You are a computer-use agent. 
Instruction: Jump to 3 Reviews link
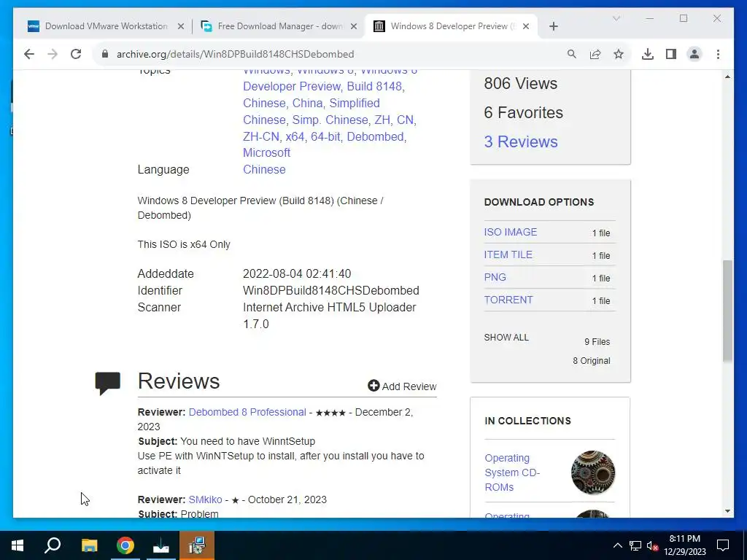[521, 141]
